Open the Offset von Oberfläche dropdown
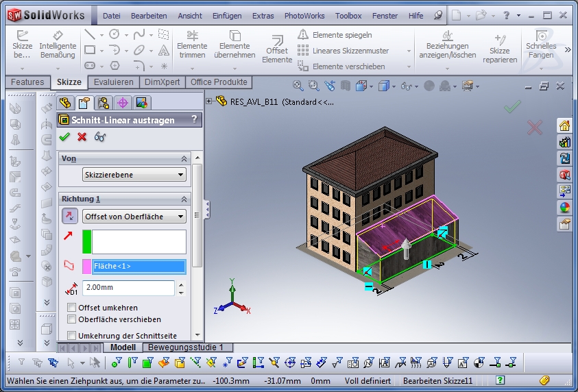The width and height of the screenshot is (578, 392). [134, 217]
